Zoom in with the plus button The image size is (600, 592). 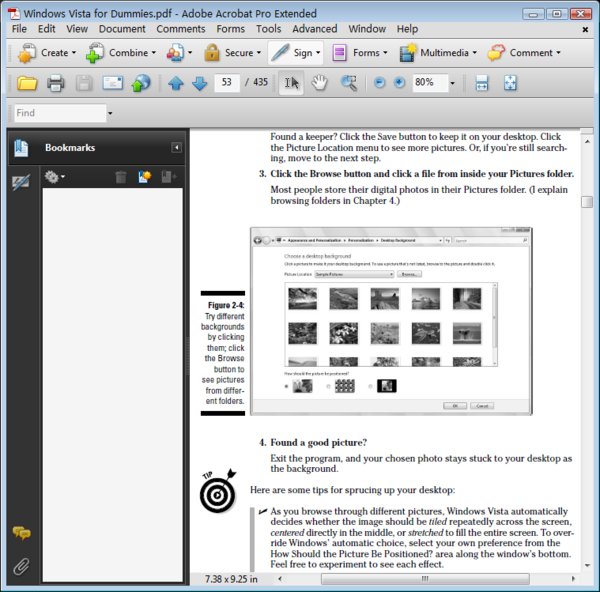coord(399,82)
